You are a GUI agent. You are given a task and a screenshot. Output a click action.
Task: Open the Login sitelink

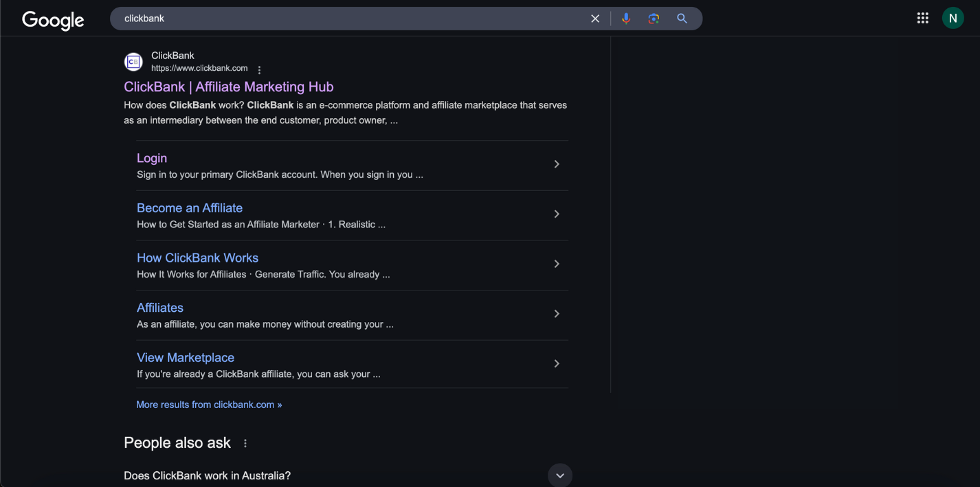point(152,158)
